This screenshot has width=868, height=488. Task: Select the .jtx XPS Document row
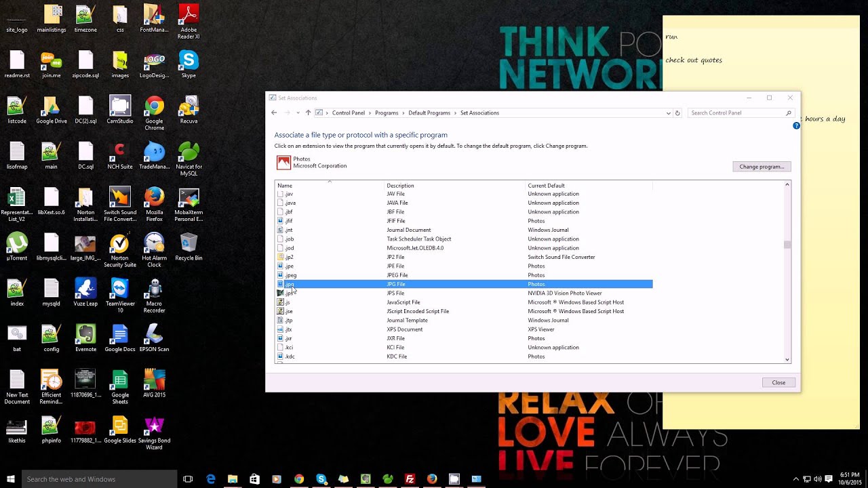click(464, 329)
